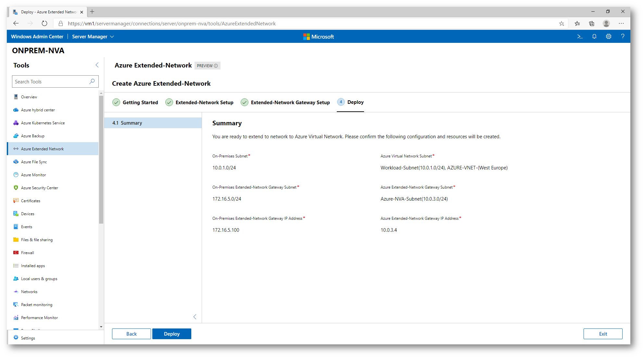Open Azure Kubernetes Service icon
The height and width of the screenshot is (358, 644).
point(16,123)
